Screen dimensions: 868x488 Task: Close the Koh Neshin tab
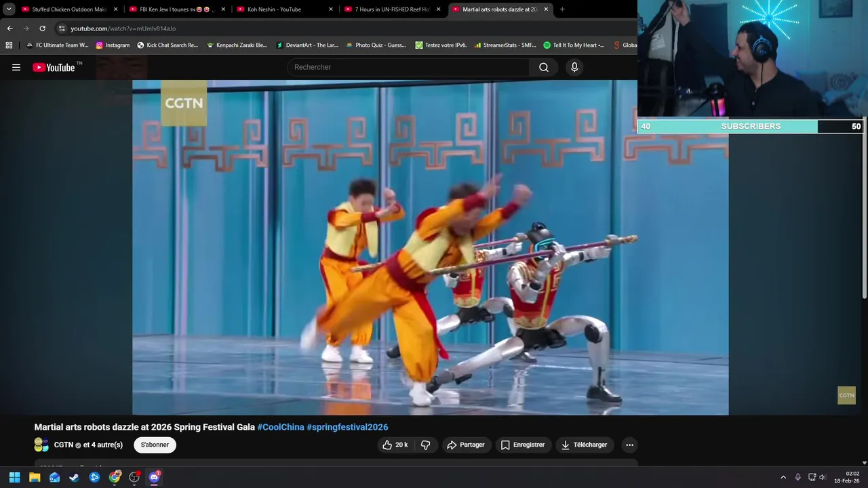pos(331,9)
